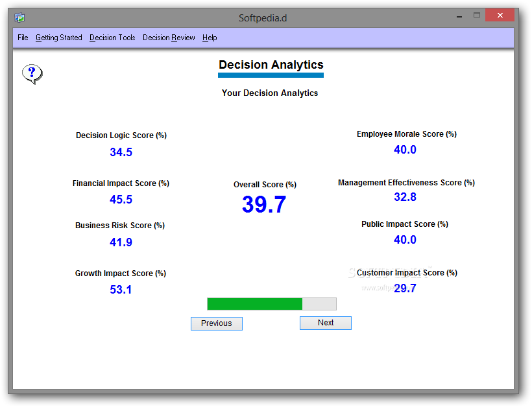Click the Customer Impact Score value 29.7
This screenshot has width=532, height=407.
pos(405,288)
